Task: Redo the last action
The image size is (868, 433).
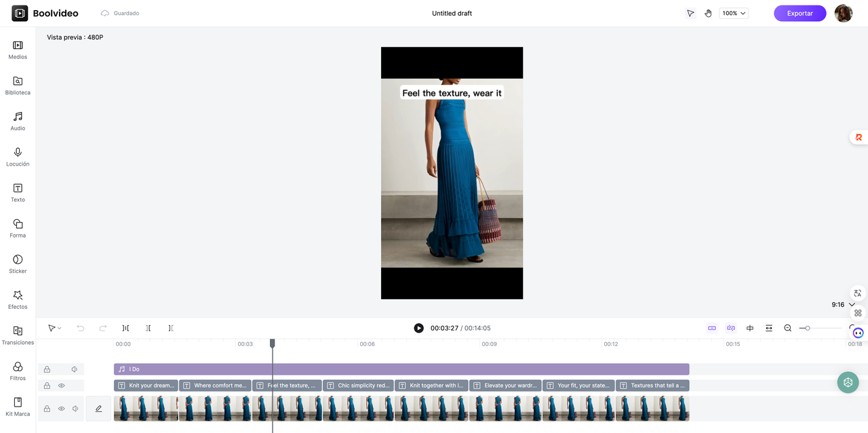Action: pyautogui.click(x=103, y=328)
